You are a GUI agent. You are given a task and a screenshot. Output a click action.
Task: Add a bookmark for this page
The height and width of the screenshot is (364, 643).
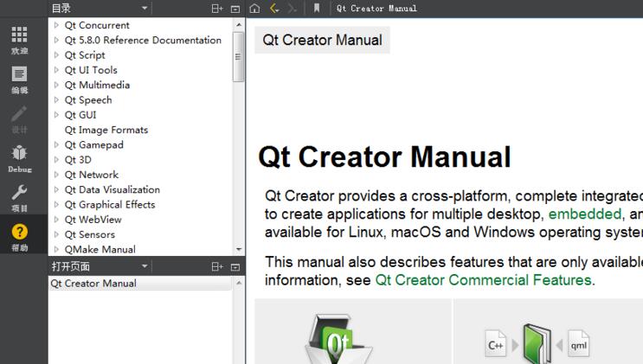pos(317,8)
